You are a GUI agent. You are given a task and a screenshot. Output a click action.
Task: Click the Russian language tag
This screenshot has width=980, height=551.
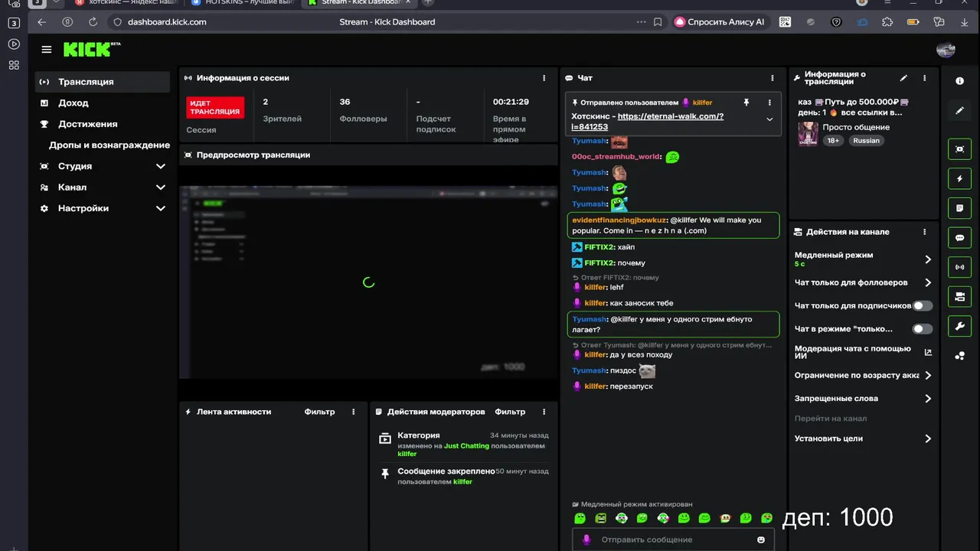(866, 141)
